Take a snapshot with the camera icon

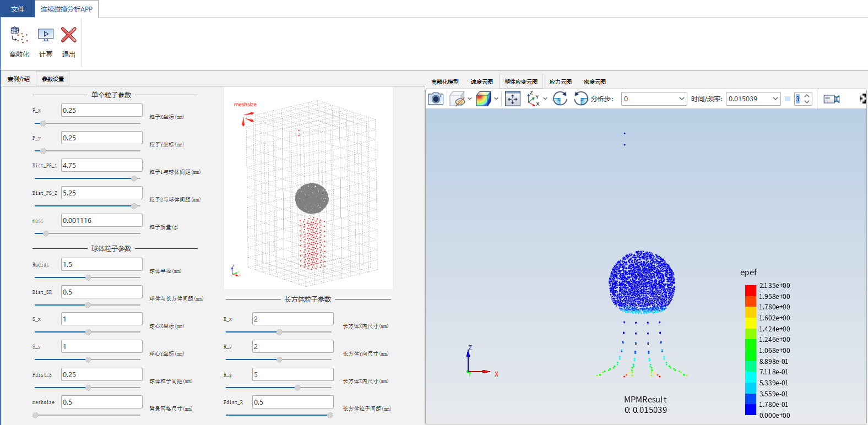tap(436, 99)
